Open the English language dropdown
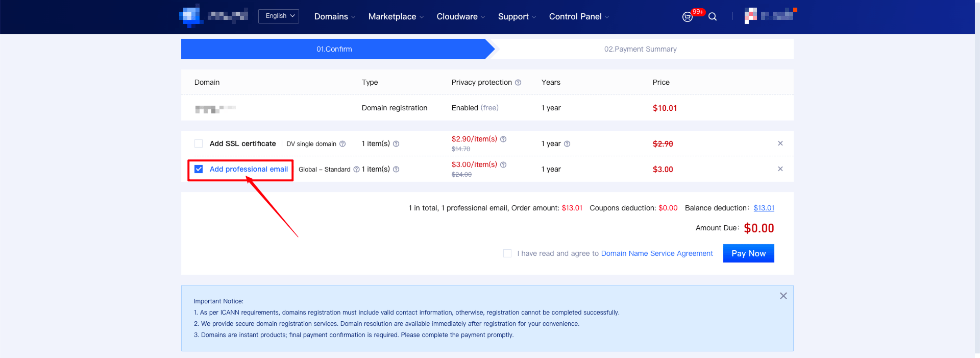Screen dimensions: 980x358 (x=279, y=16)
